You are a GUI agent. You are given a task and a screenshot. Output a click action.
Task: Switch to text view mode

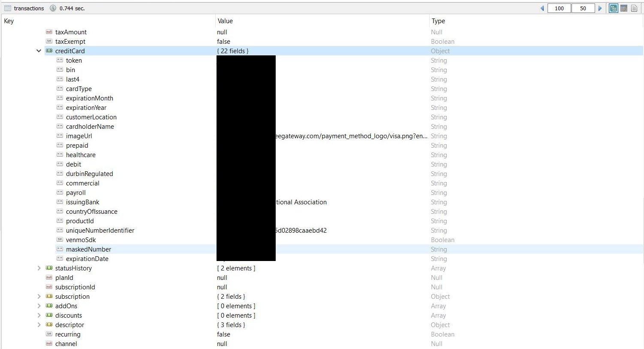pyautogui.click(x=634, y=8)
